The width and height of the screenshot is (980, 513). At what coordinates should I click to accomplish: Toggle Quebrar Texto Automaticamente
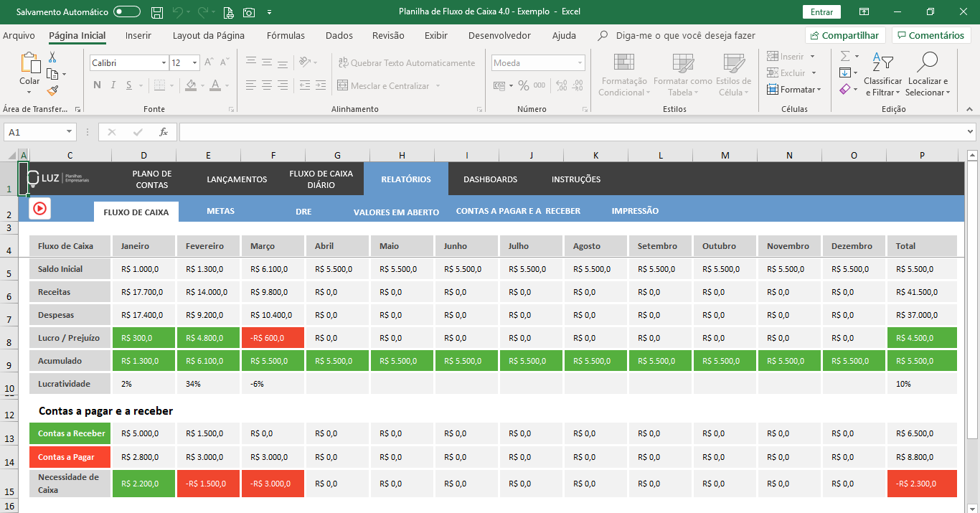[406, 63]
